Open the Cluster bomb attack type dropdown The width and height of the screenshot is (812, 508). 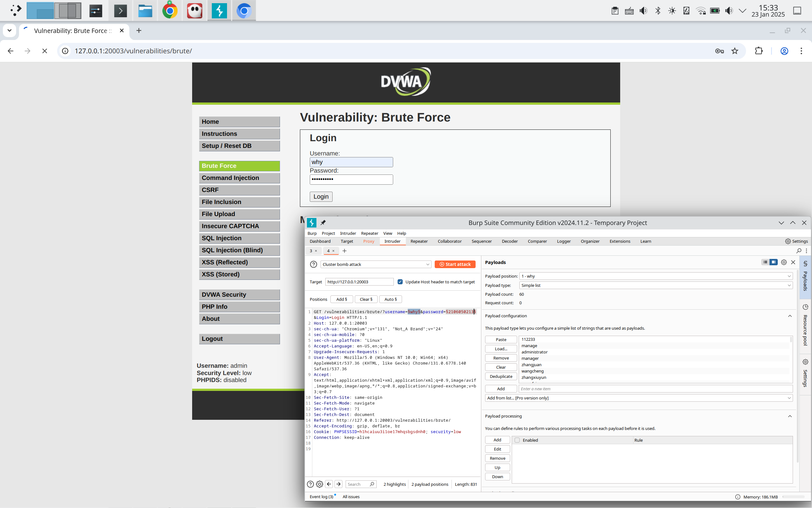click(376, 264)
